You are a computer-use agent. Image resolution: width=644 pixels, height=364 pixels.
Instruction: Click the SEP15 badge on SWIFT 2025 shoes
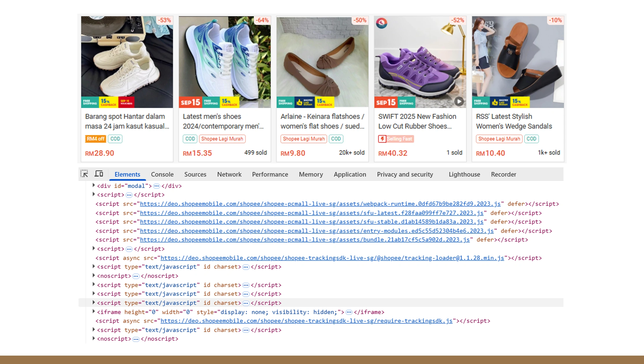pyautogui.click(x=386, y=102)
